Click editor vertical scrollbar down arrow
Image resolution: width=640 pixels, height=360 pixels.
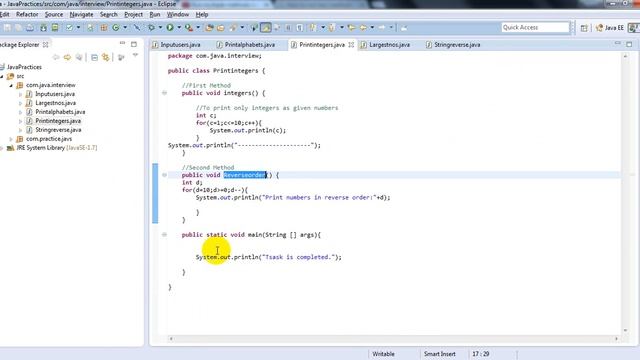point(625,331)
